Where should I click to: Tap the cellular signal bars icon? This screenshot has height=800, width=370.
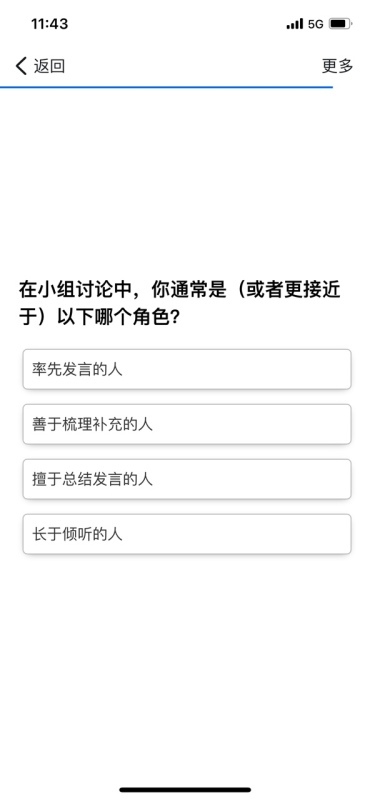point(295,23)
